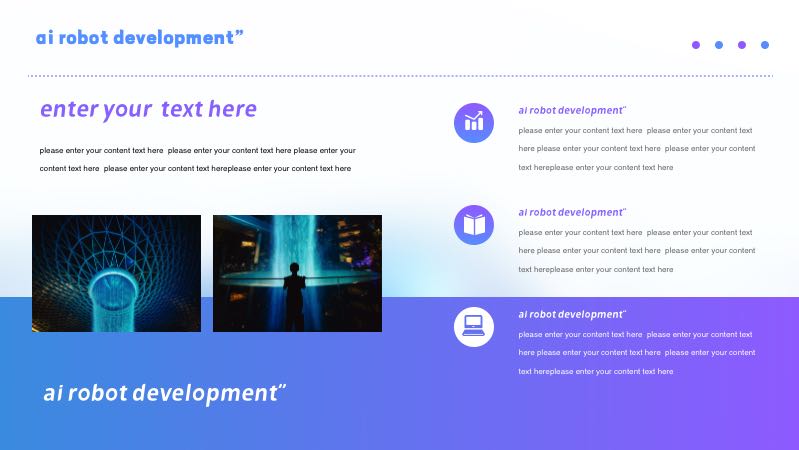Select the glowing blue dome tunnel image

116,273
